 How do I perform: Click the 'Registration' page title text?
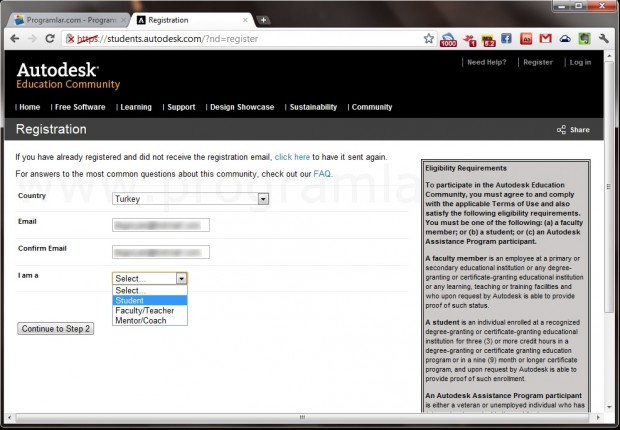51,129
